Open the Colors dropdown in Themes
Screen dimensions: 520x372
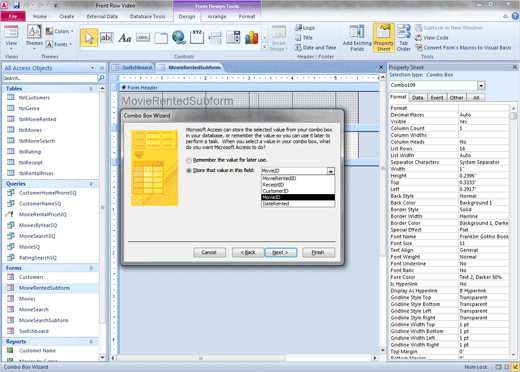coord(60,31)
